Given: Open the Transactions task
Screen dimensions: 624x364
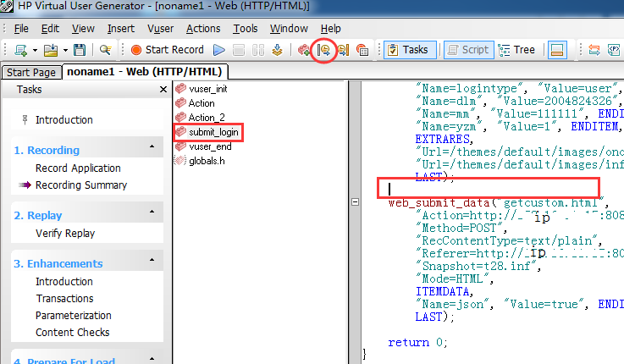Looking at the screenshot, I should pos(64,298).
